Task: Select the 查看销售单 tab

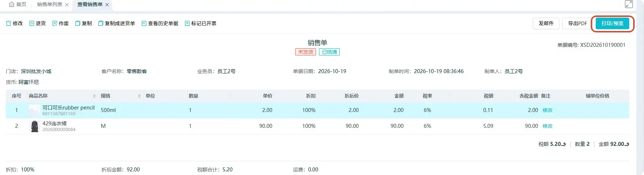Action: [x=90, y=4]
